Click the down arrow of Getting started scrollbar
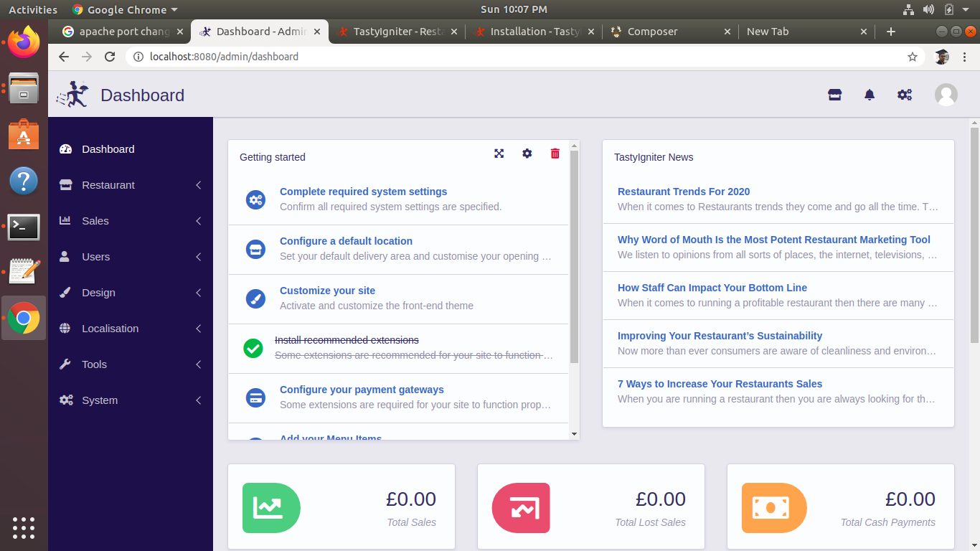The image size is (980, 551). pyautogui.click(x=574, y=434)
